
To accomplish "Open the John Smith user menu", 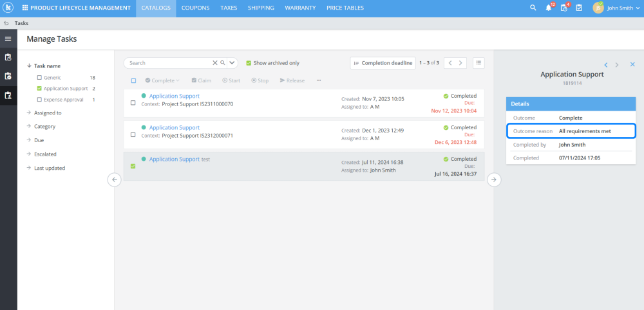I will [623, 8].
